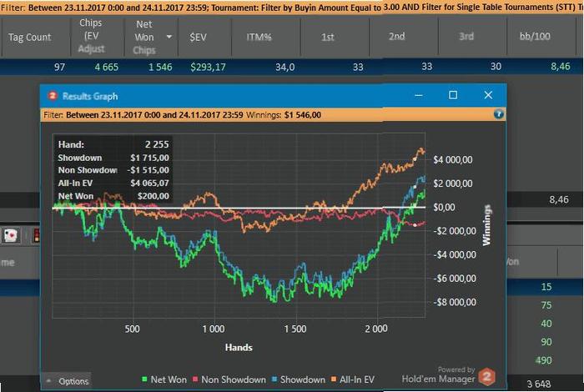Click the main tournament filter description bar

292,7
